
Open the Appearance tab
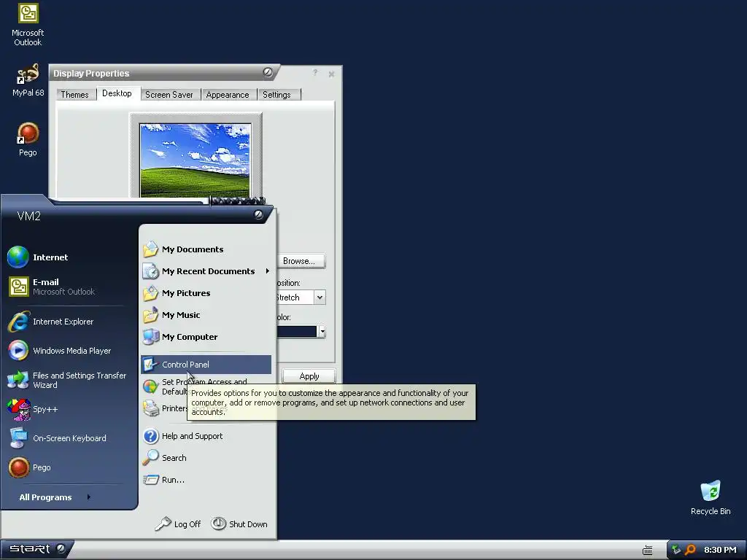228,94
